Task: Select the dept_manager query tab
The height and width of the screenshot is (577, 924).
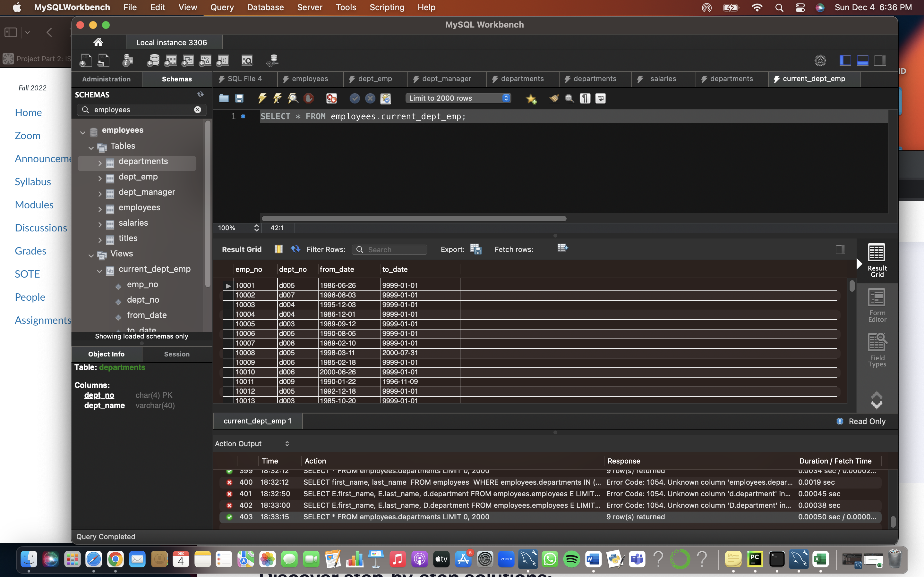Action: (x=447, y=79)
